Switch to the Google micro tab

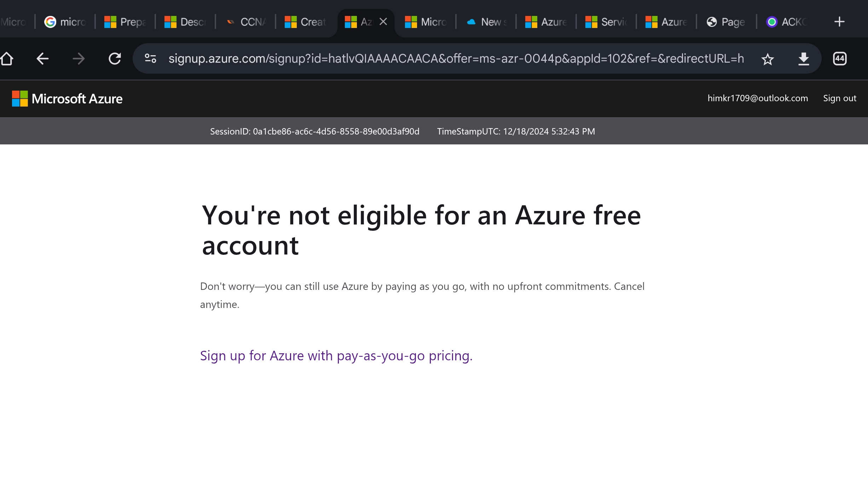(65, 22)
